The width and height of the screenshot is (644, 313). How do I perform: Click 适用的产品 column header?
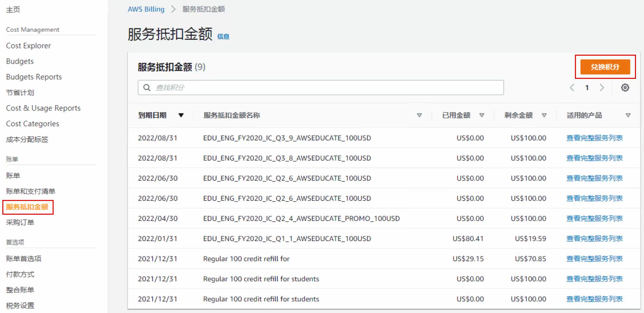tap(584, 115)
